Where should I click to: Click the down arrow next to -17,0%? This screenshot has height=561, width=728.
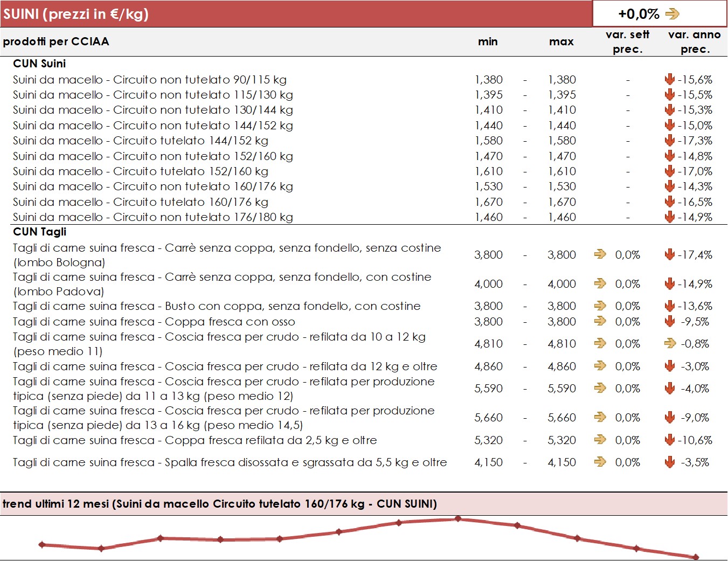670,171
